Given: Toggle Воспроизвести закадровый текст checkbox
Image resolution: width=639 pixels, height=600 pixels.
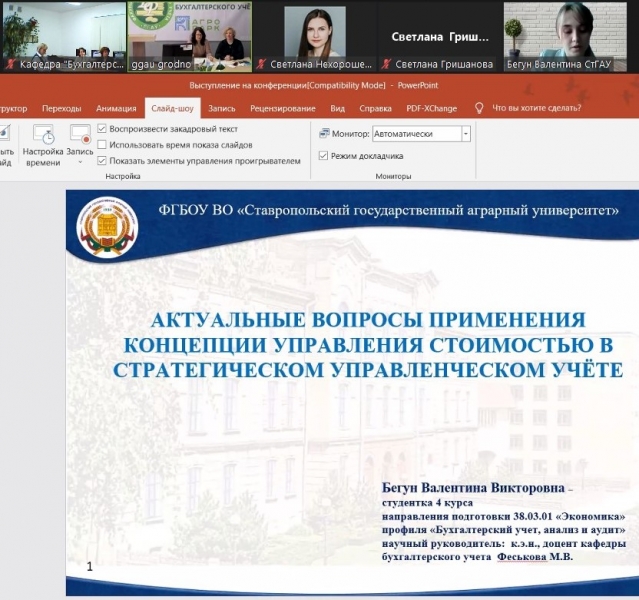Looking at the screenshot, I should pyautogui.click(x=102, y=129).
